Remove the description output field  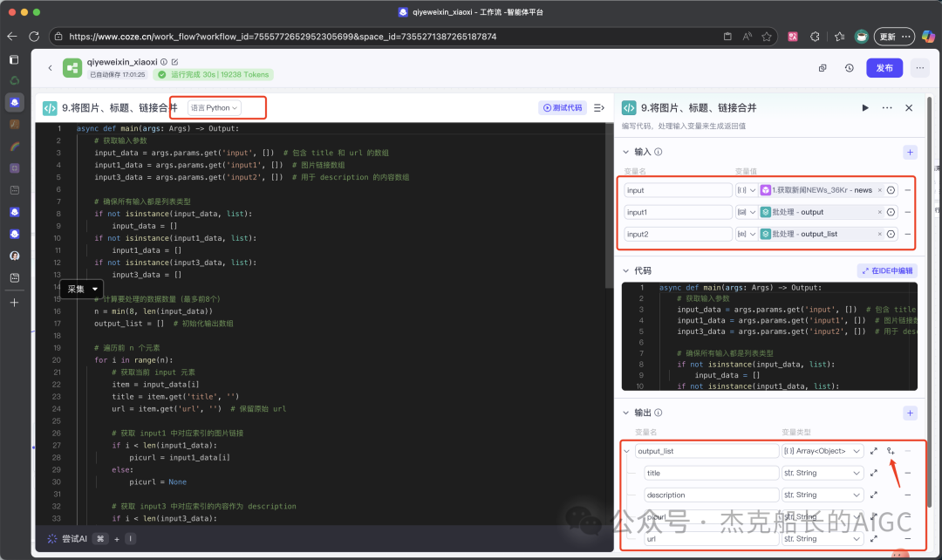pos(908,495)
